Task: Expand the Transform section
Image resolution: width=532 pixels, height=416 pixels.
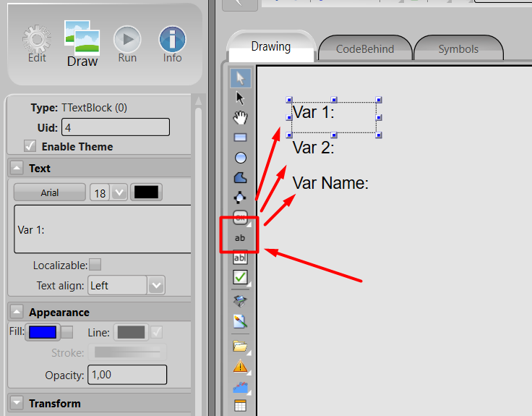Action: pos(17,403)
